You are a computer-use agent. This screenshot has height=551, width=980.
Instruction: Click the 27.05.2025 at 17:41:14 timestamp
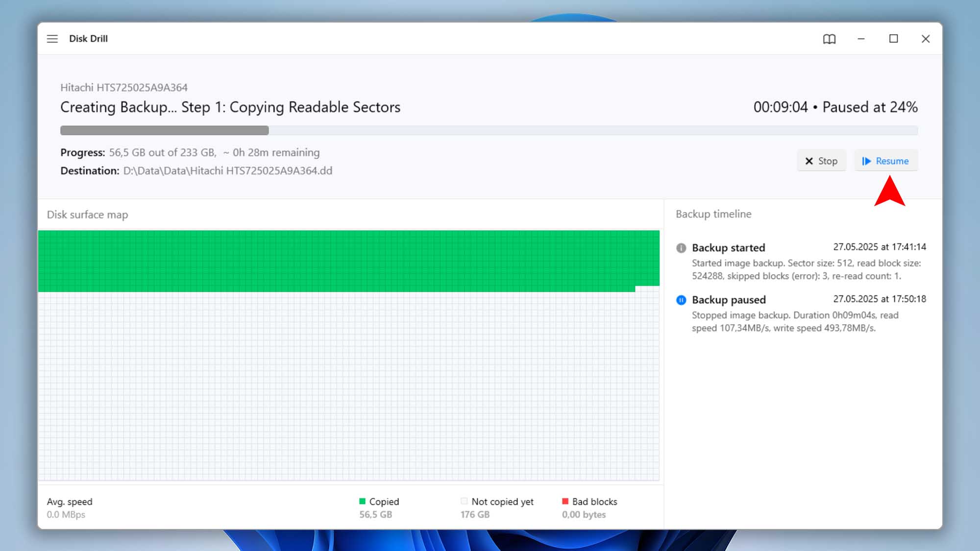pyautogui.click(x=880, y=247)
